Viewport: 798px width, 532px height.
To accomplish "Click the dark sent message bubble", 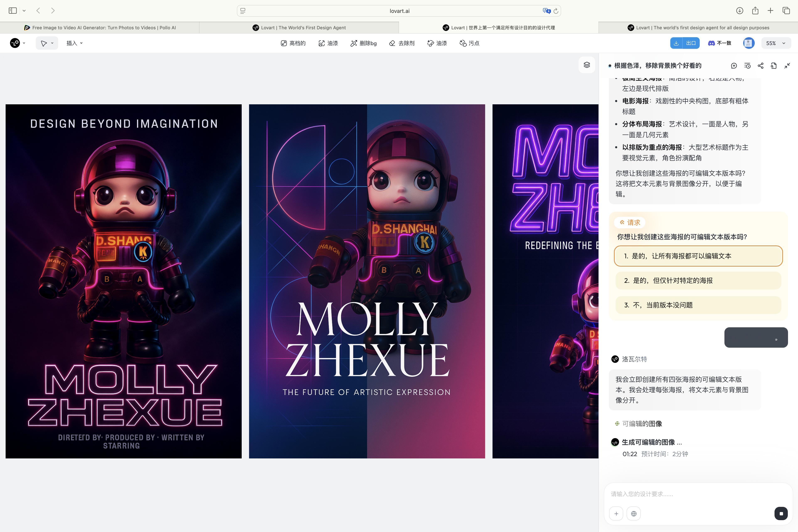I will click(x=756, y=337).
